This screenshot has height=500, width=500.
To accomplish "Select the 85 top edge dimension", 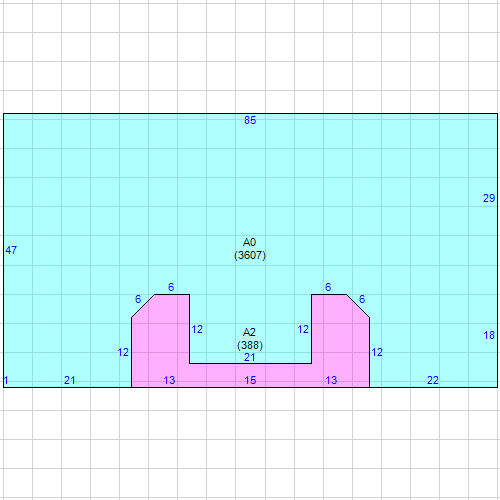I will [x=250, y=120].
